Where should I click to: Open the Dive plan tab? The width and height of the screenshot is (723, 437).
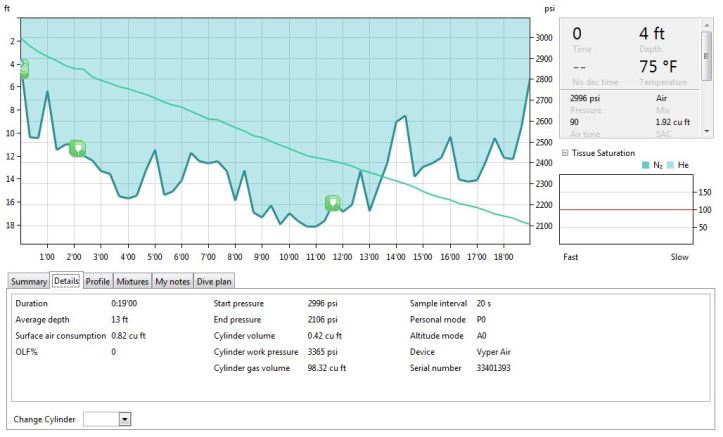click(x=214, y=282)
